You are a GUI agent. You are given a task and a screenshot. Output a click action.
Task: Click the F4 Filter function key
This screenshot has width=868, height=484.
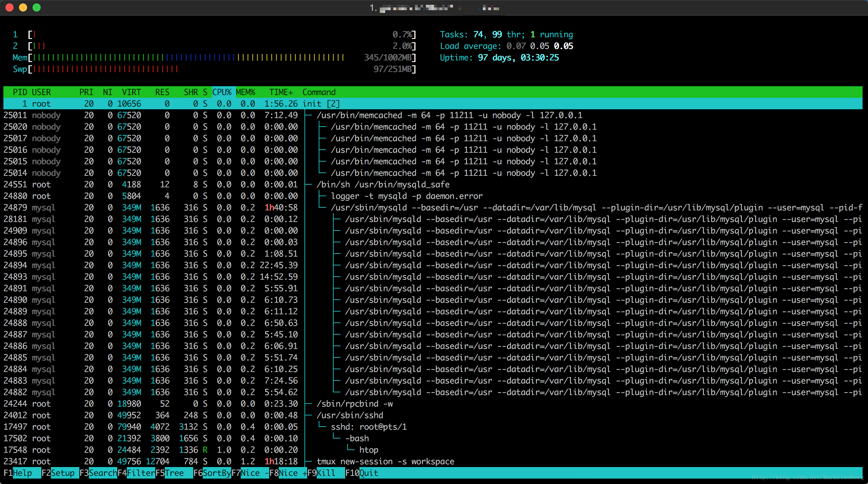coord(140,473)
